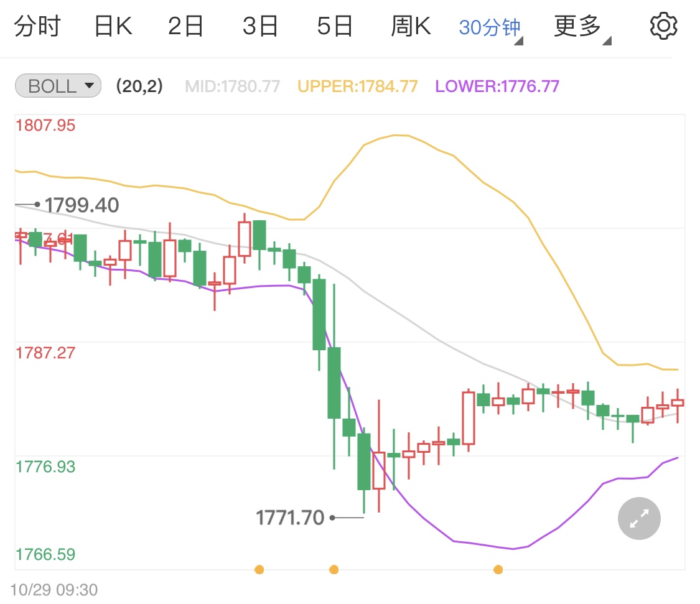700x604 pixels.
Task: Click the UPPER:1784.77 value
Action: click(358, 86)
